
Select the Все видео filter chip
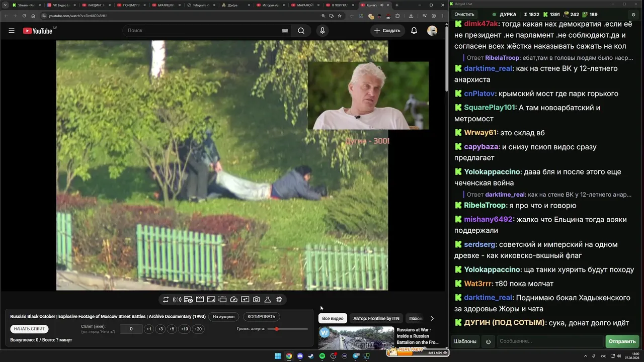333,318
